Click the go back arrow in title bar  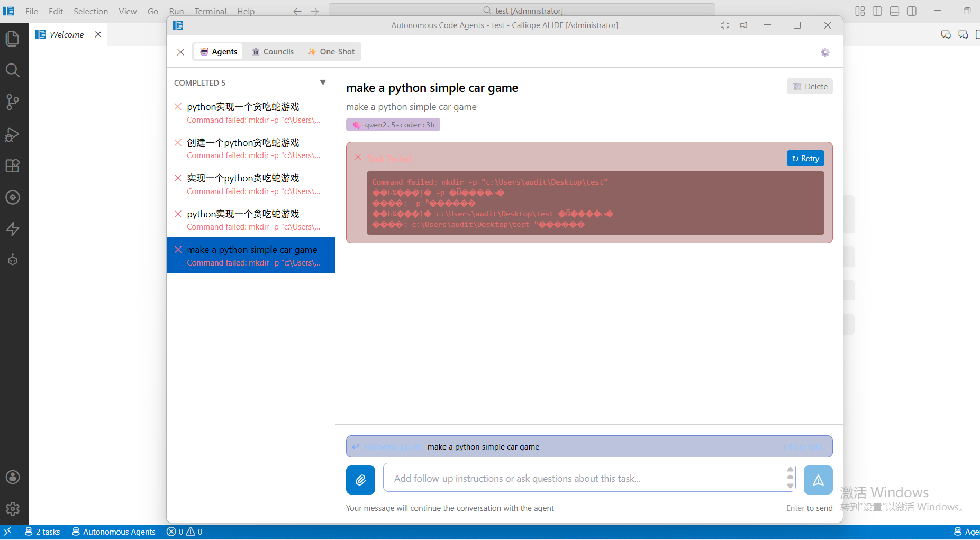pyautogui.click(x=297, y=11)
